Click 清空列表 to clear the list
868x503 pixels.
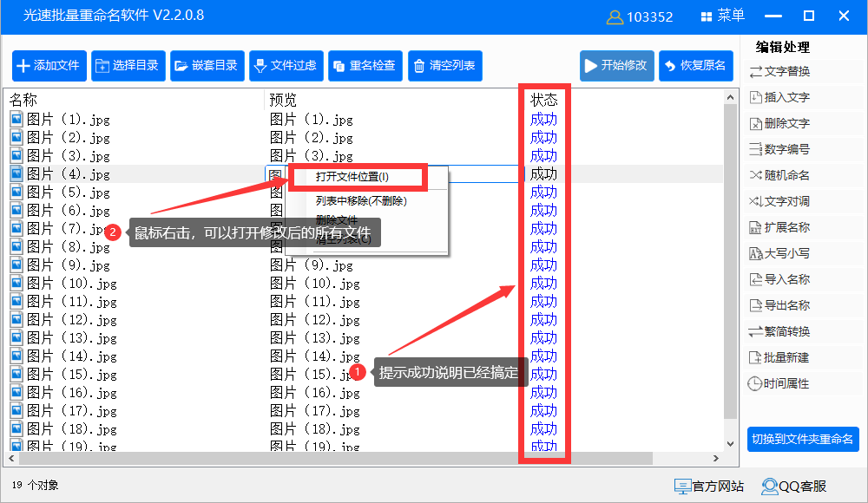click(445, 66)
